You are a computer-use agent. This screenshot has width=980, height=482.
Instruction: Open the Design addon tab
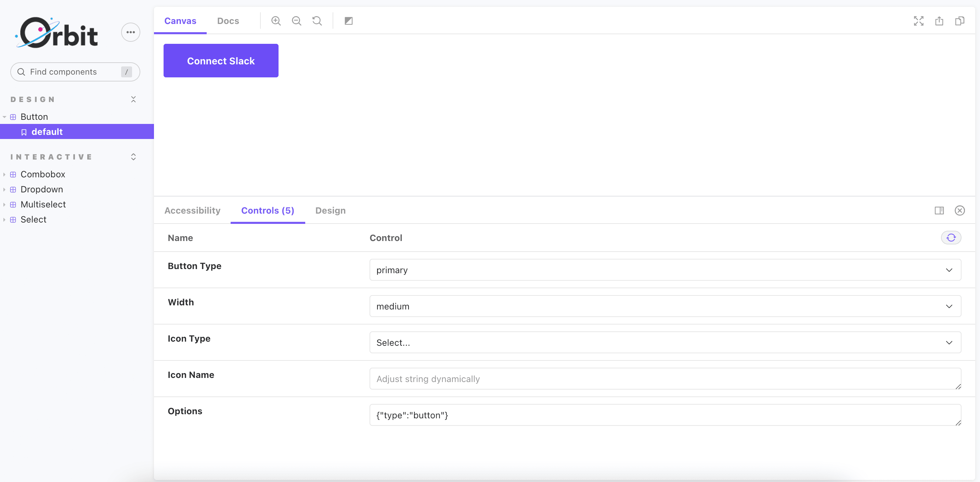330,211
